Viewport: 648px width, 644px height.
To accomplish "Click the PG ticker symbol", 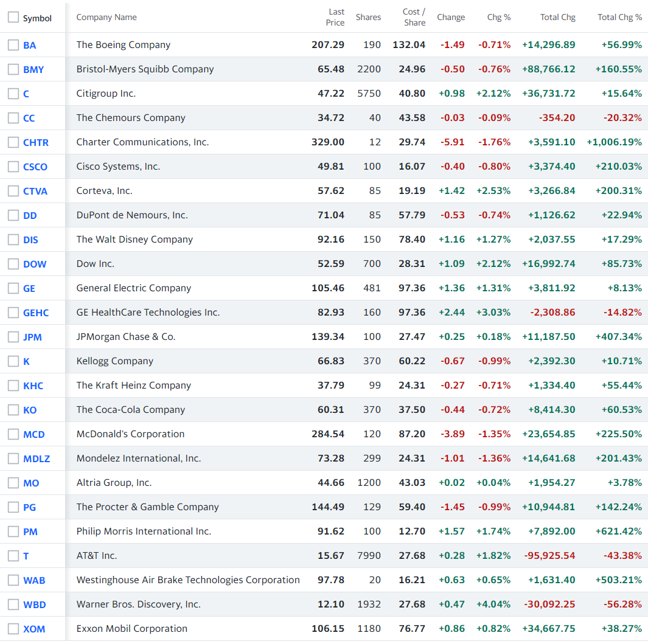I will (x=29, y=507).
